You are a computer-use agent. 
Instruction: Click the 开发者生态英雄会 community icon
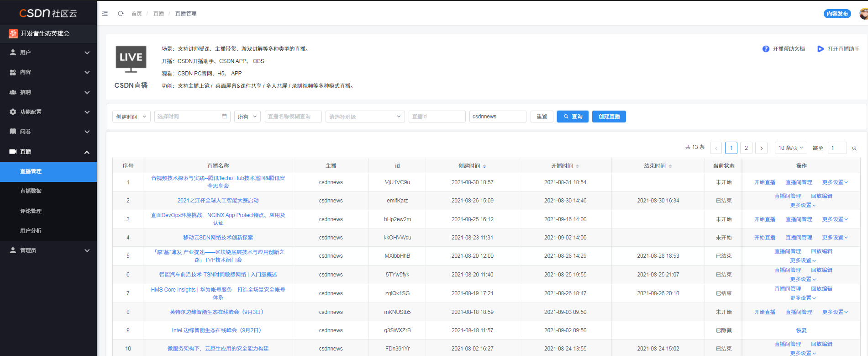click(x=13, y=33)
